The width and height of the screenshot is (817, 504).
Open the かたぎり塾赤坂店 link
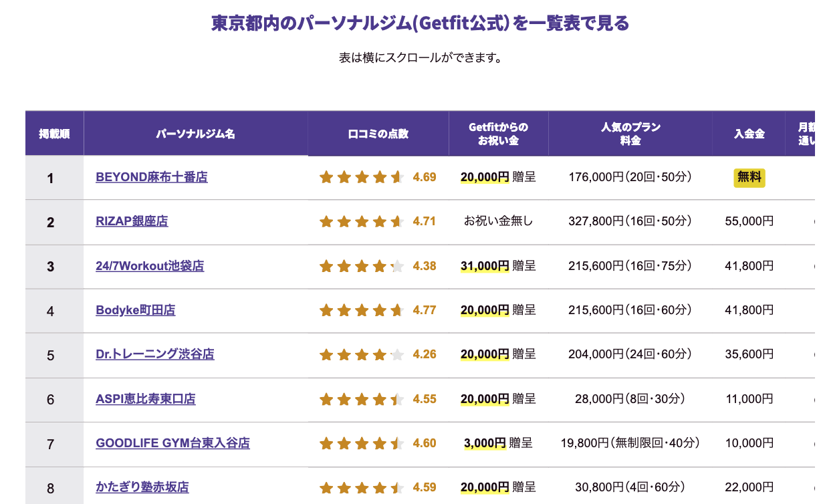click(142, 487)
